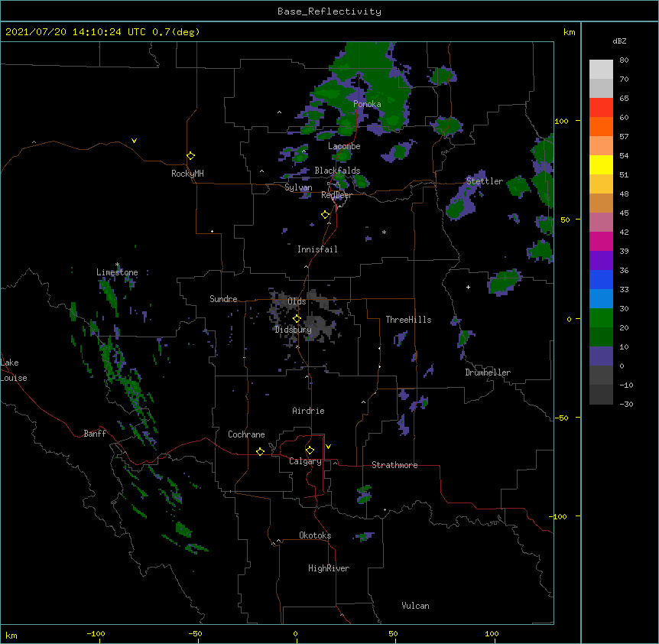Viewport: 659px width, 644px height.
Task: Click the Didsbury city label
Action: point(293,330)
